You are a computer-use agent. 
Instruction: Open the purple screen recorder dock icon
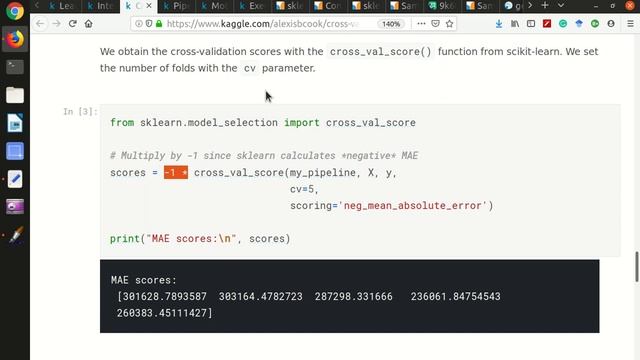[15, 207]
